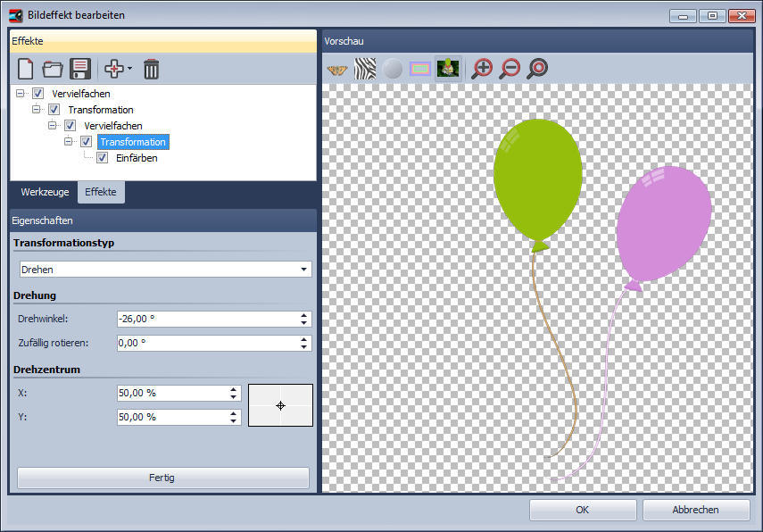Choose the gray sphere preview image
The image size is (763, 532).
tap(393, 69)
